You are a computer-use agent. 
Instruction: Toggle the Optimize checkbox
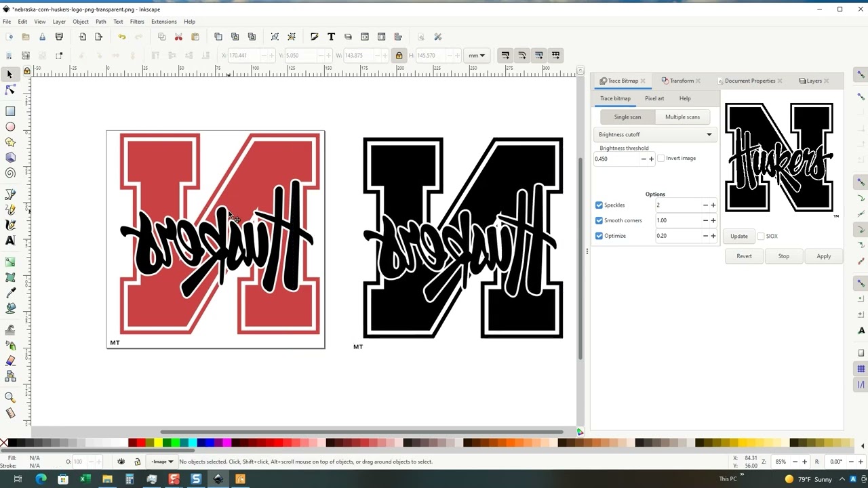[599, 236]
